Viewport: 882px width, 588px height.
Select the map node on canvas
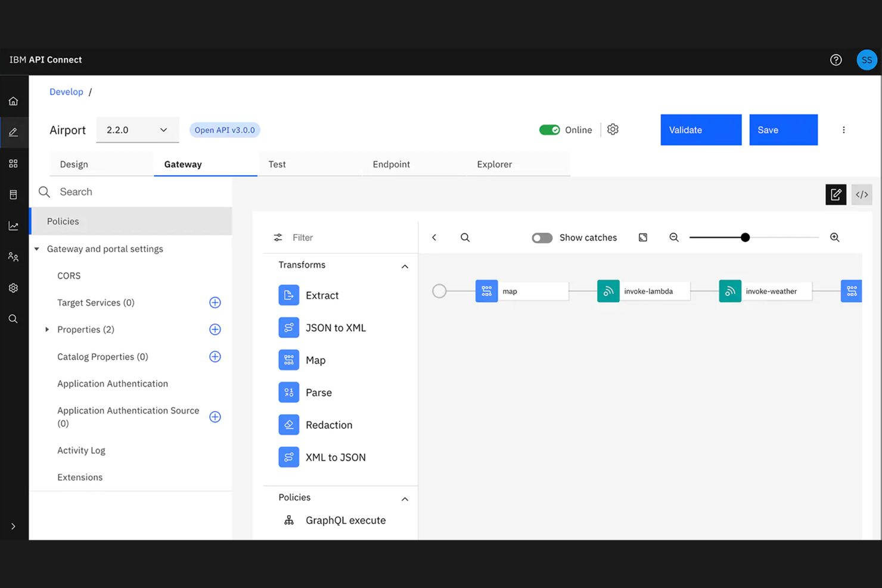pyautogui.click(x=521, y=291)
